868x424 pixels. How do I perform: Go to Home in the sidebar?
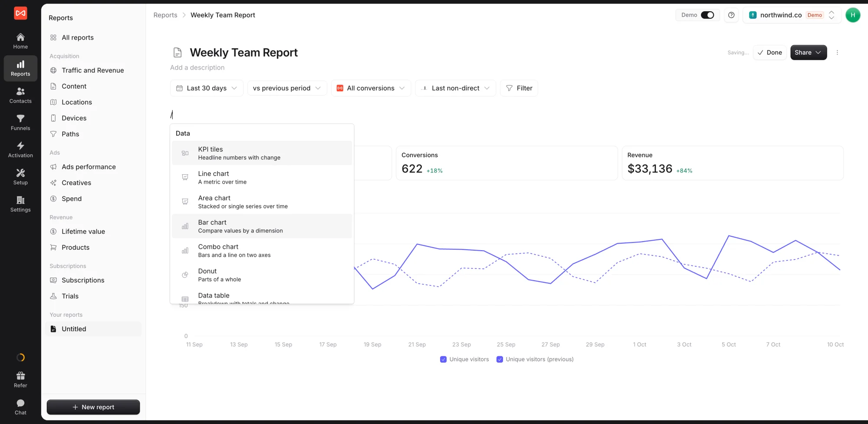pos(20,41)
